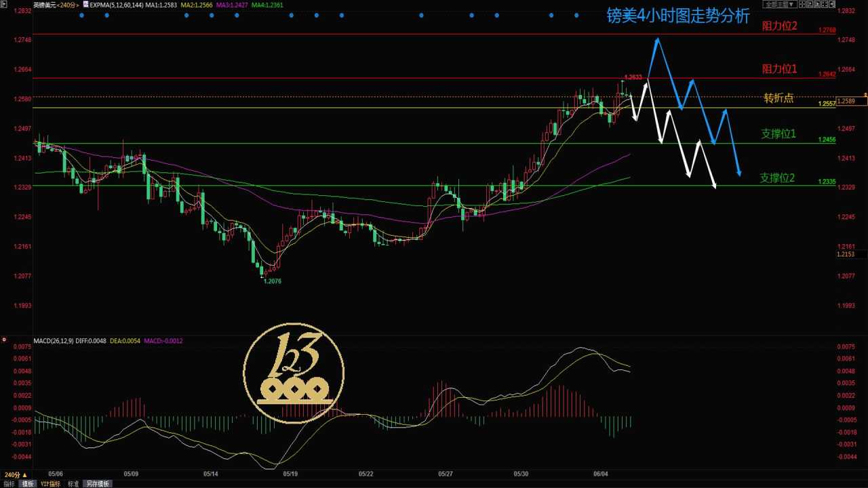Click the 05/14 date label
This screenshot has height=488, width=868.
pos(211,474)
